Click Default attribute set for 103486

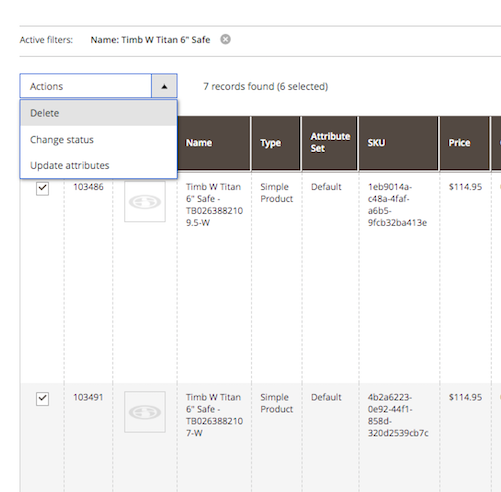pyautogui.click(x=326, y=187)
